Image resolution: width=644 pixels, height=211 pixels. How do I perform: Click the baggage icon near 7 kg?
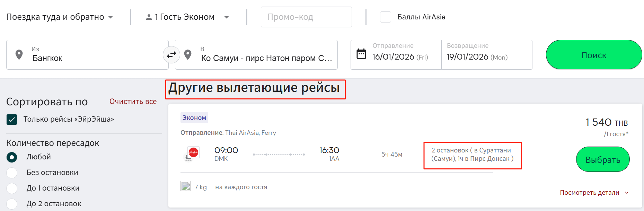coord(185,186)
